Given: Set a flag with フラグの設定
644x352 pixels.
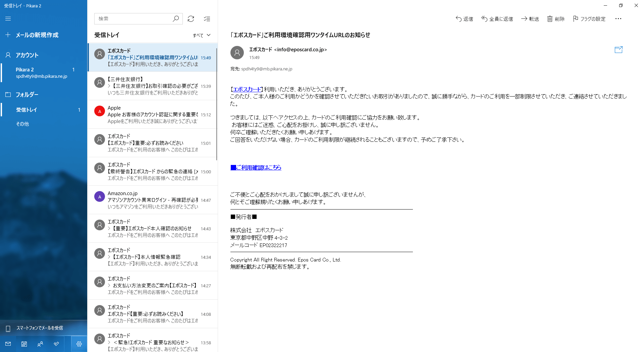Looking at the screenshot, I should pos(589,19).
